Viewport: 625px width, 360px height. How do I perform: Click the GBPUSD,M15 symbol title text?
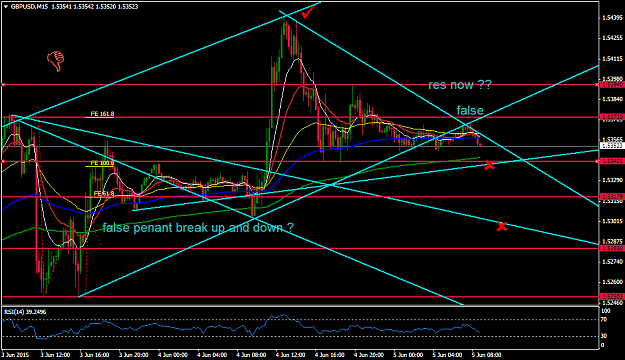click(29, 7)
